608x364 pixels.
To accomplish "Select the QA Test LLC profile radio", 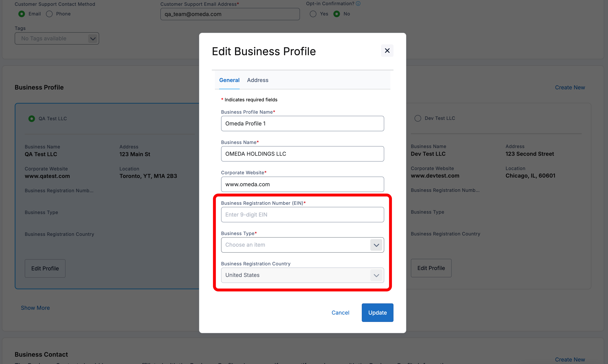I will 32,119.
